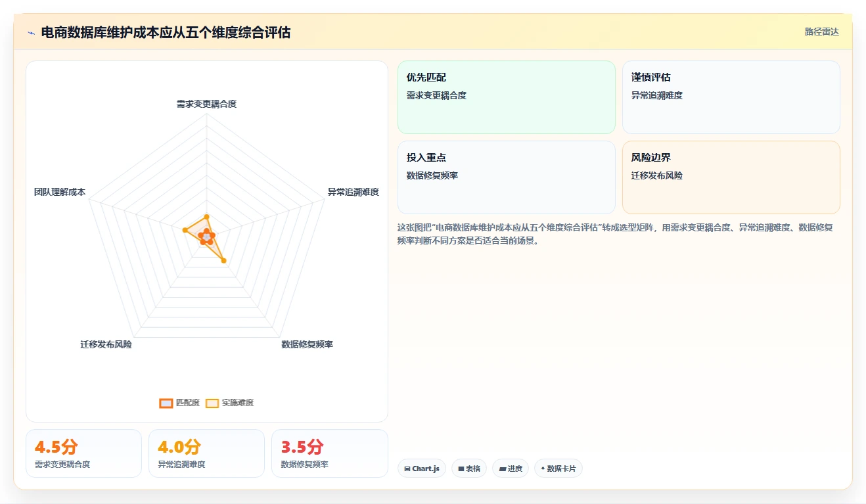
Task: Click the 迁移发布风险 radar axis label
Action: (x=106, y=344)
